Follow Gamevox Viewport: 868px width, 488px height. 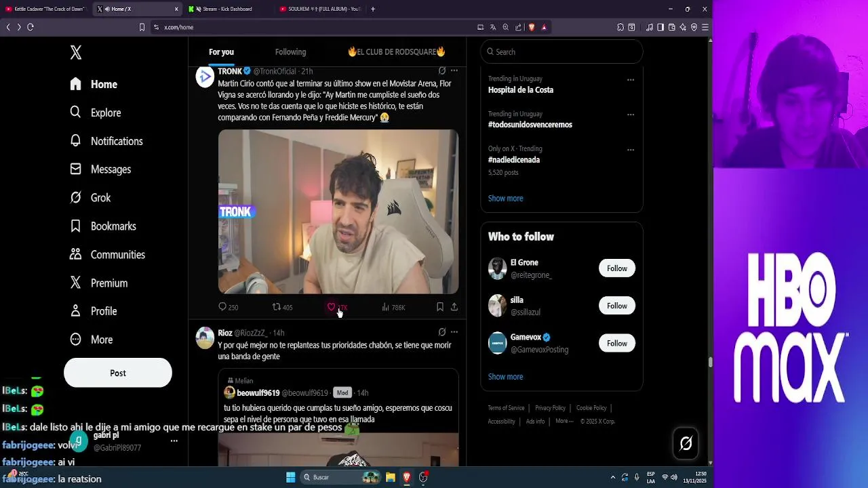click(617, 343)
